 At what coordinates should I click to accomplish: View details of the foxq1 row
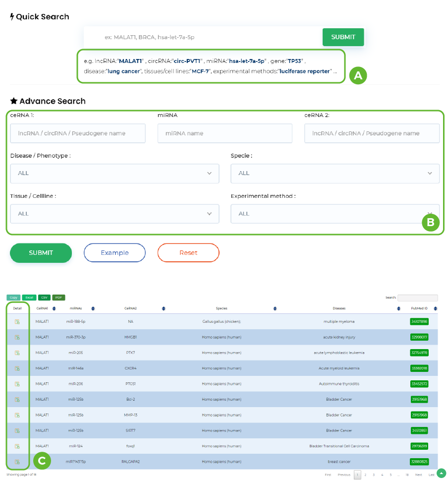pos(17,446)
